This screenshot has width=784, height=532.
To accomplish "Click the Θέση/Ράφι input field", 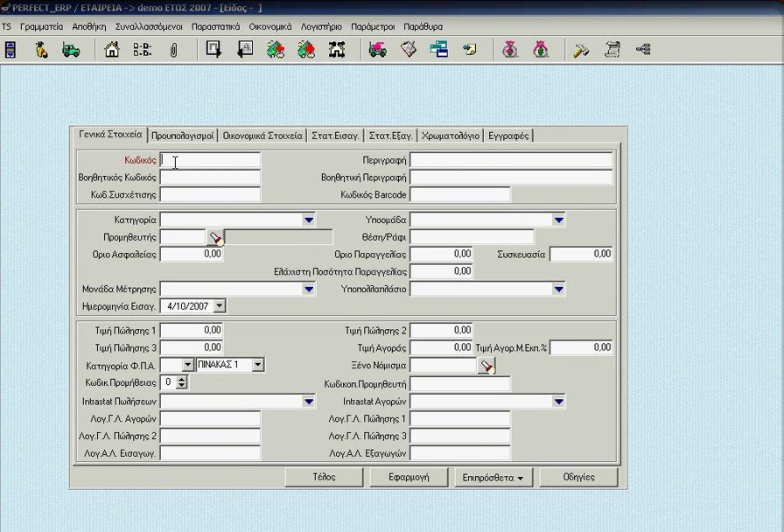I will point(472,237).
